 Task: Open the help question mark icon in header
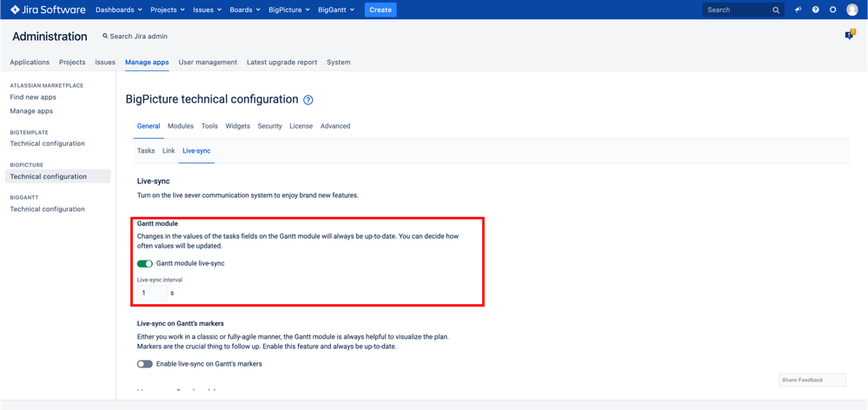tap(815, 10)
